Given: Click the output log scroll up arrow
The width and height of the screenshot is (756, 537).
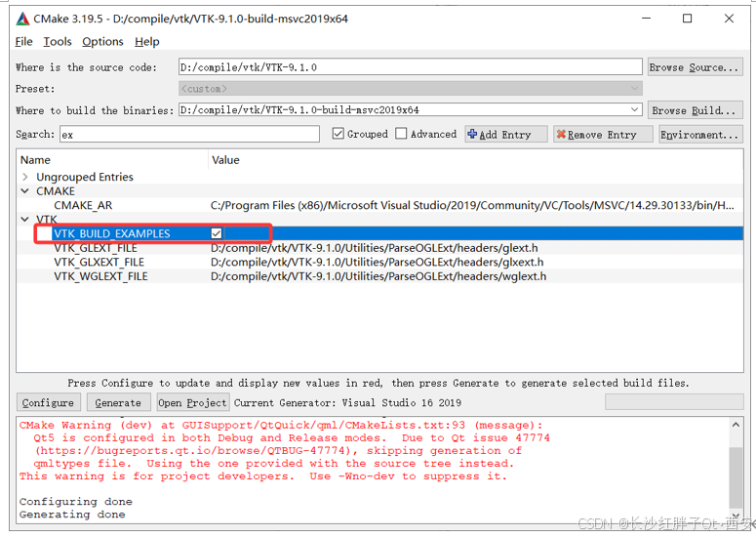Looking at the screenshot, I should coord(736,425).
